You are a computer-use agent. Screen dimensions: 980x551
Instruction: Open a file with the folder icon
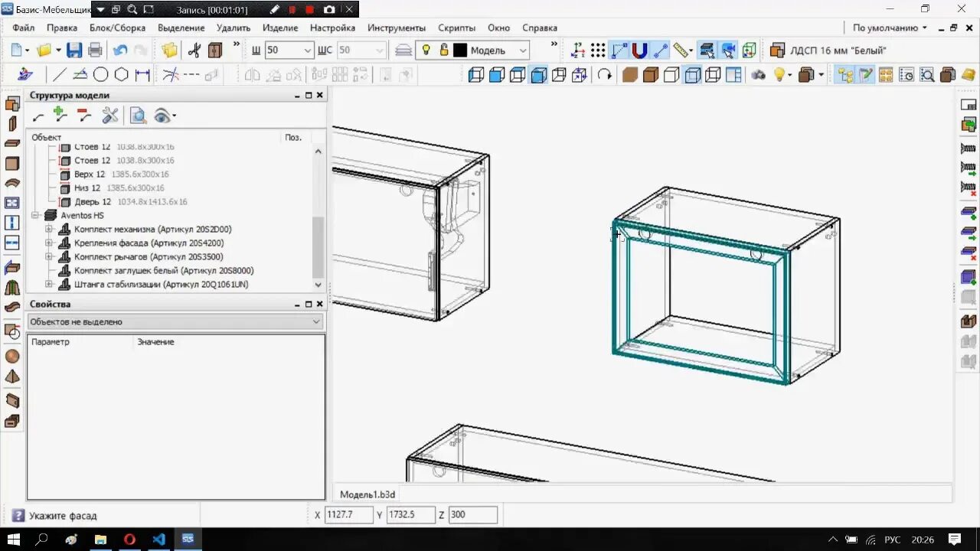pyautogui.click(x=44, y=51)
